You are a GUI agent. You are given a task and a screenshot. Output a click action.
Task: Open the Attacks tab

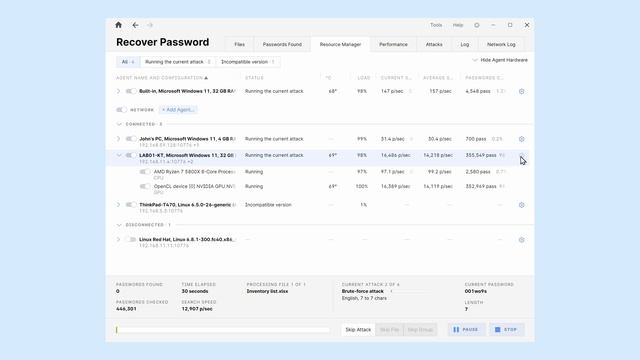click(x=434, y=44)
